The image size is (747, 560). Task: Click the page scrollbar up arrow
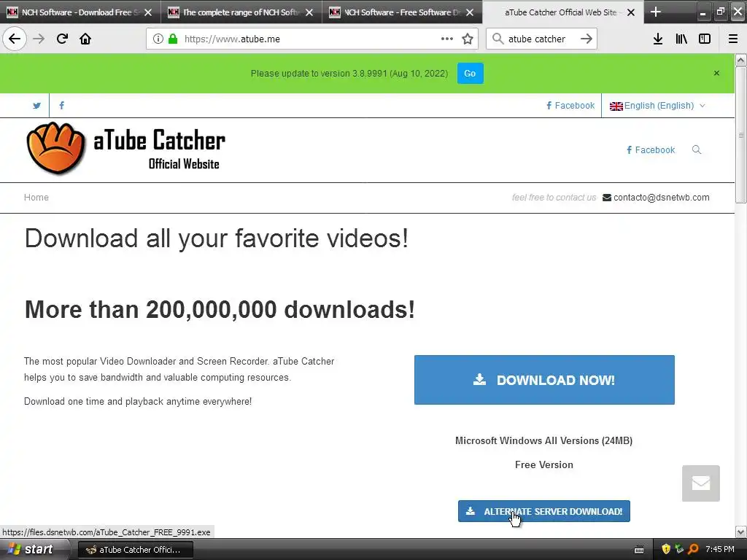[741, 60]
